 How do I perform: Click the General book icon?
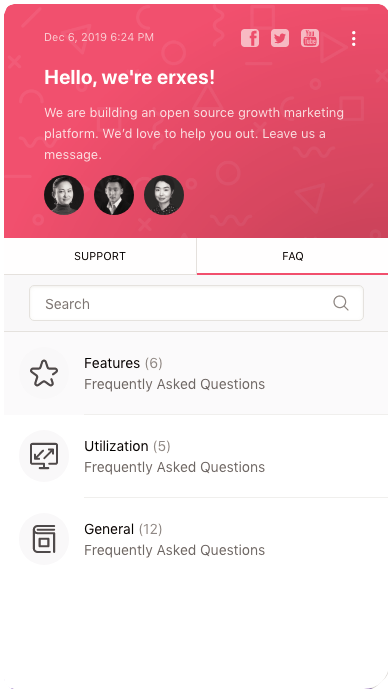tap(44, 539)
